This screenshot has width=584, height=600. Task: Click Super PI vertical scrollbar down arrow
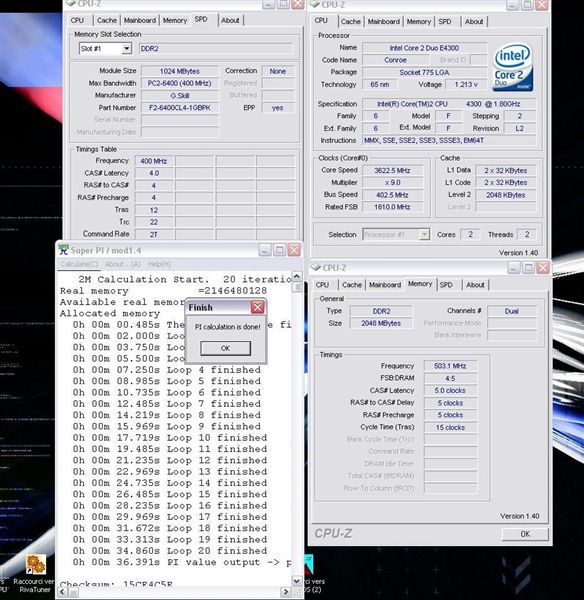pyautogui.click(x=297, y=581)
